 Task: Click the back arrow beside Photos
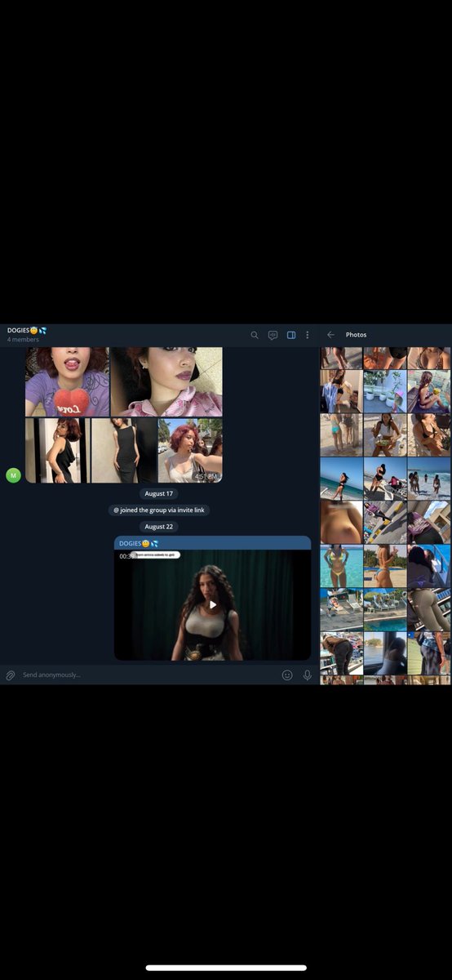pos(330,335)
